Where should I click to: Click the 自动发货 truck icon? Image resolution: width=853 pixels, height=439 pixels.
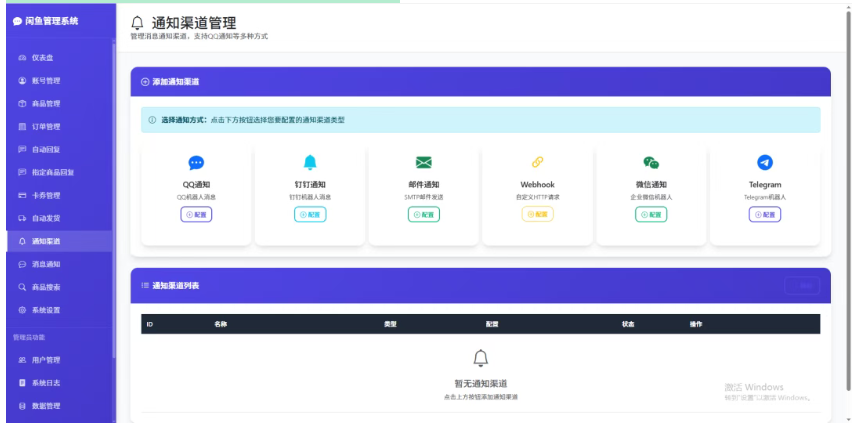[22, 218]
